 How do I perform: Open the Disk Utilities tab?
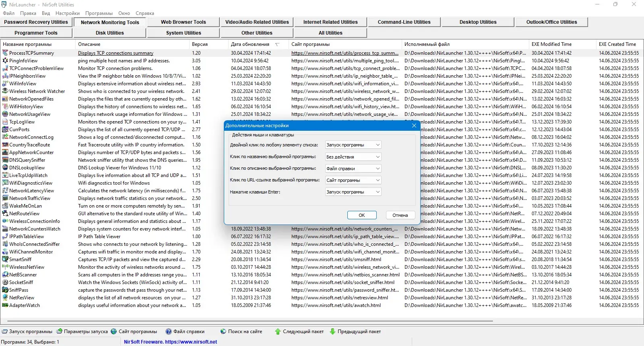coord(110,33)
